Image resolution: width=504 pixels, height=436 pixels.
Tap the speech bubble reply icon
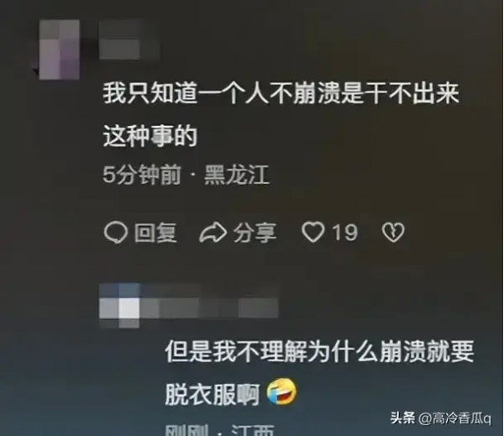pos(116,232)
